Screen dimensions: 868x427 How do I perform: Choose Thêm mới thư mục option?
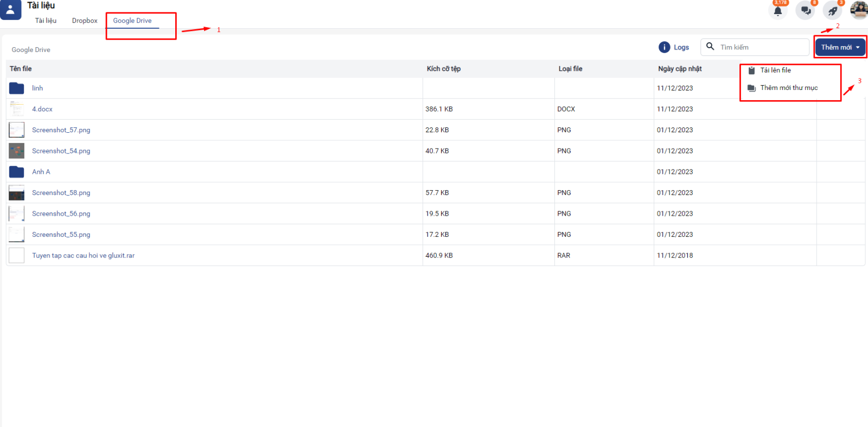pyautogui.click(x=788, y=88)
